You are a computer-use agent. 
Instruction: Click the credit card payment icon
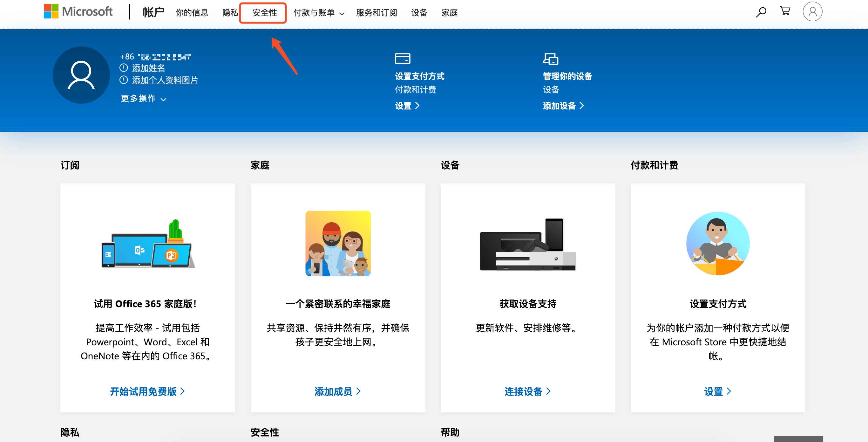402,59
